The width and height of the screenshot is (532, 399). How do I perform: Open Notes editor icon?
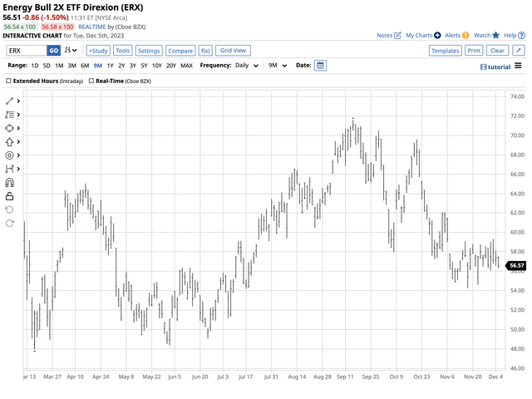pos(397,35)
